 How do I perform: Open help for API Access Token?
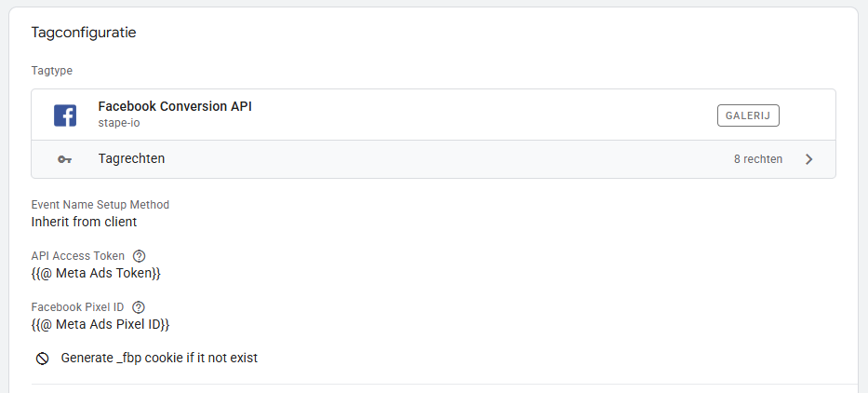[x=140, y=256]
